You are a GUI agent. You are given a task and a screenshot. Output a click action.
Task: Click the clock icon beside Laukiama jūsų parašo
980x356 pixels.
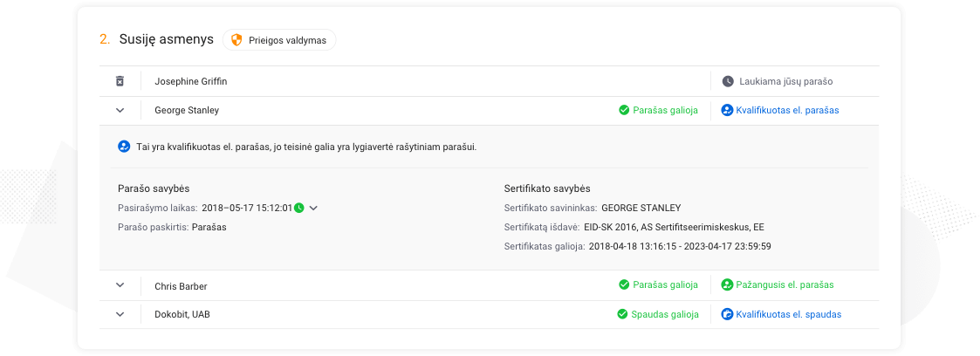click(728, 81)
